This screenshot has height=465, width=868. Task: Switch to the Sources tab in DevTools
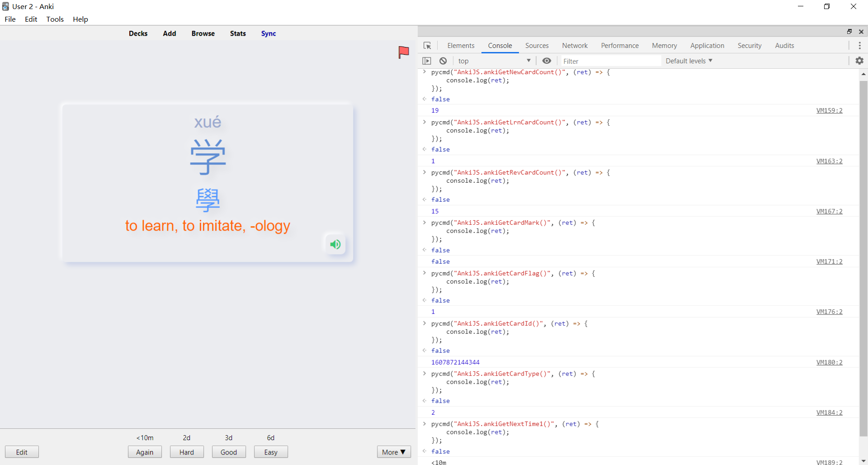pyautogui.click(x=537, y=46)
